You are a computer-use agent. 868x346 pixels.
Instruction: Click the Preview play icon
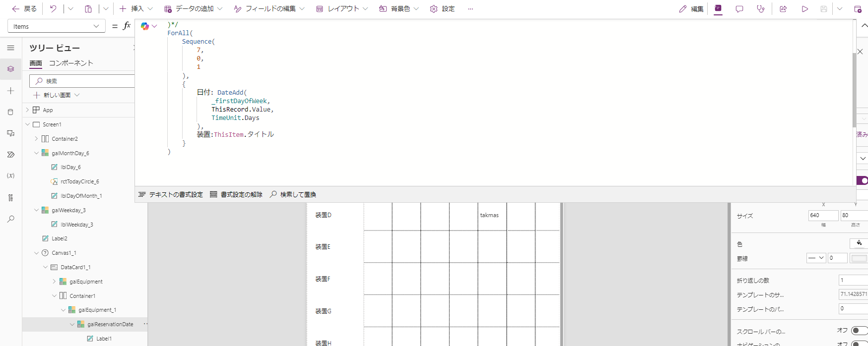click(x=804, y=8)
